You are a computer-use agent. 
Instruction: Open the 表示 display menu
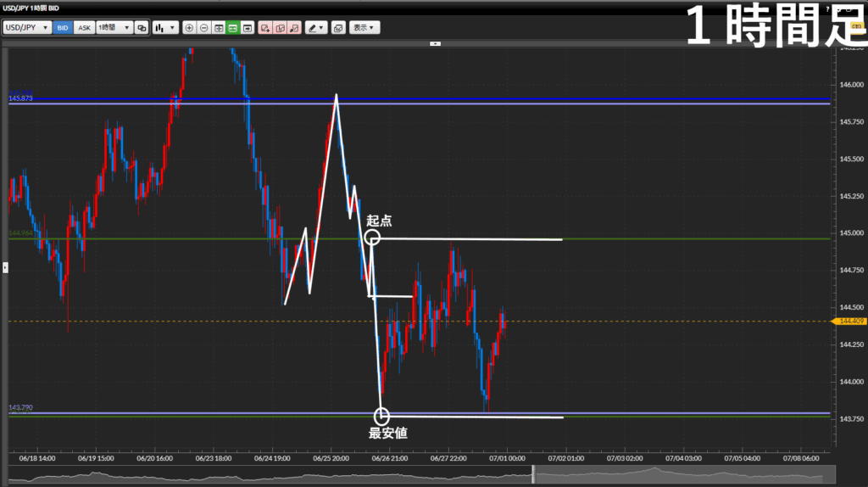point(364,28)
